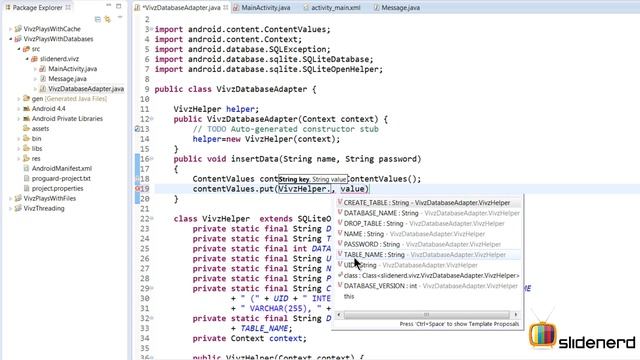This screenshot has height=360, width=640.
Task: Open AndroidManifest.xml file
Action: point(62,169)
